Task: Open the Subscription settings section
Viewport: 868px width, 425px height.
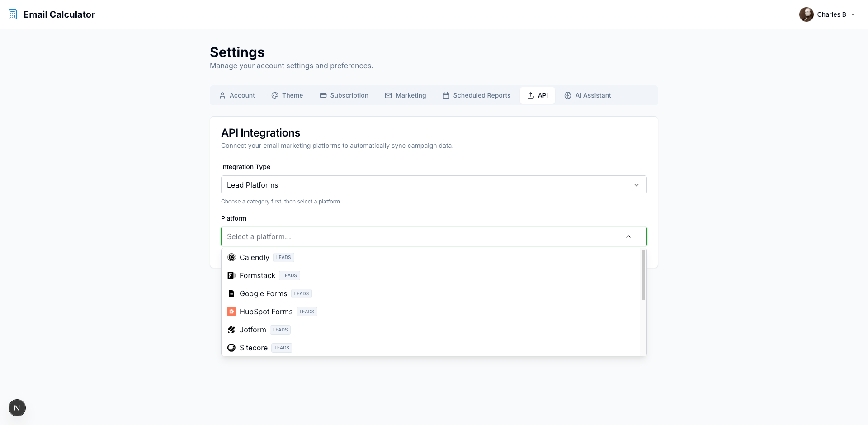Action: coord(344,95)
